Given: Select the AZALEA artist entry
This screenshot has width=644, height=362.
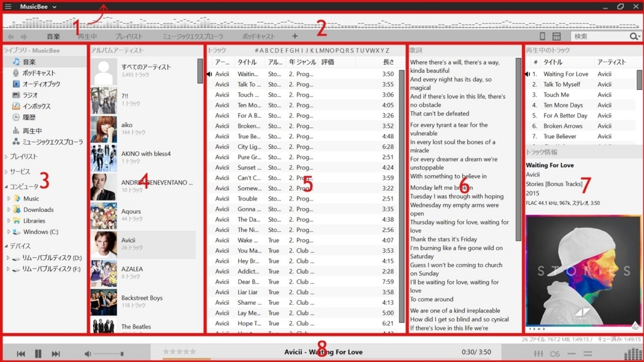Looking at the screenshot, I should [x=143, y=273].
